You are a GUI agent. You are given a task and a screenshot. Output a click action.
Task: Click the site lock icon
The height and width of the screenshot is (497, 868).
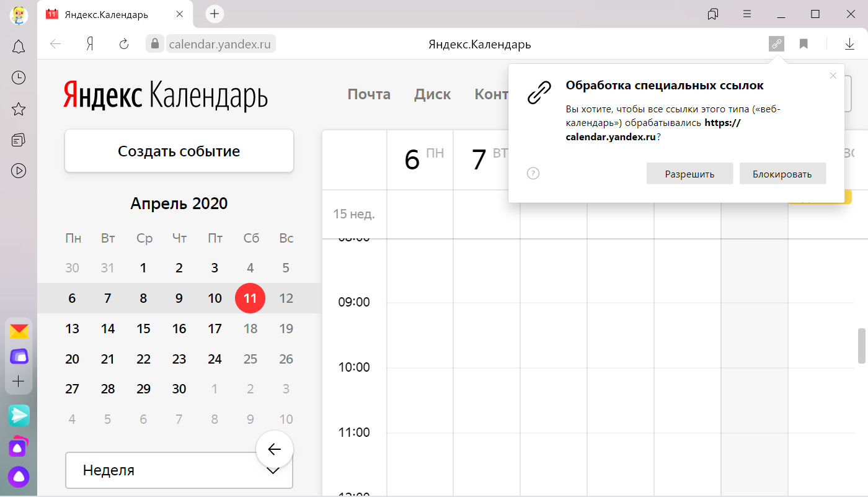pos(154,44)
